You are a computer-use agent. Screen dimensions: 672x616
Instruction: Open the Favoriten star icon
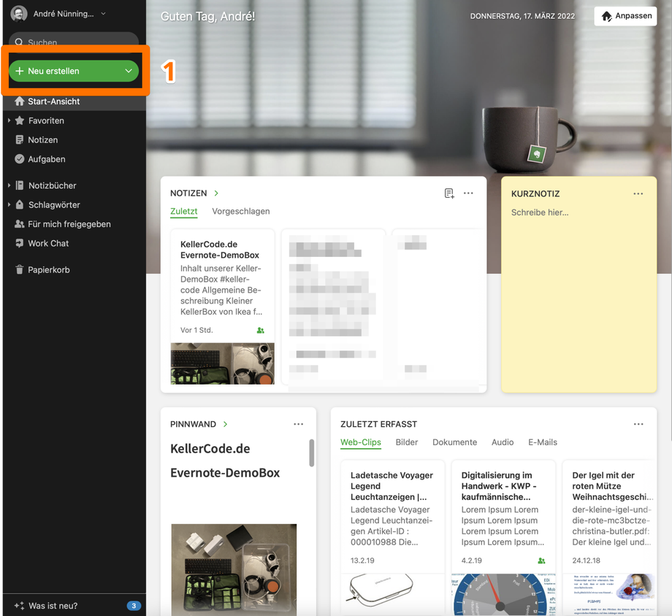(x=19, y=121)
